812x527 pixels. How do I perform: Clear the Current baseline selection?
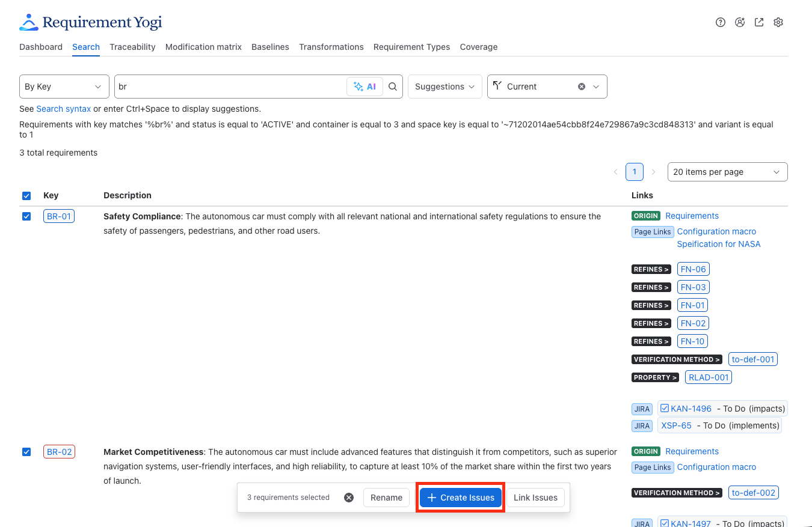pyautogui.click(x=582, y=87)
